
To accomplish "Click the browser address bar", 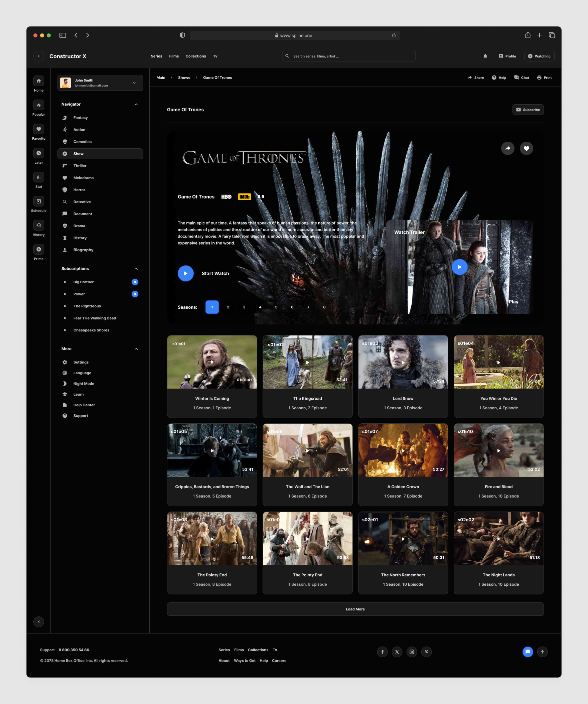I will [x=295, y=35].
